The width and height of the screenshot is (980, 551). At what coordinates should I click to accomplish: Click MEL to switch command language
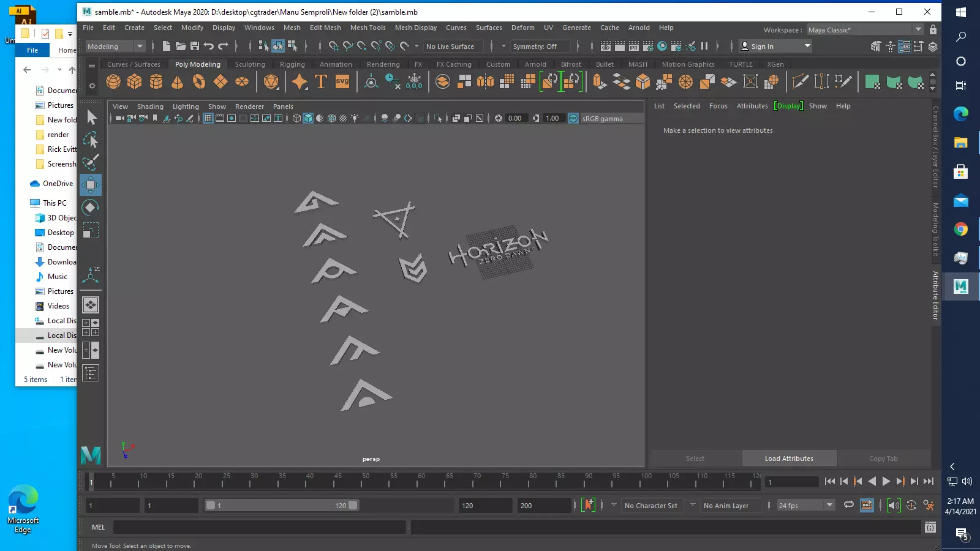98,527
